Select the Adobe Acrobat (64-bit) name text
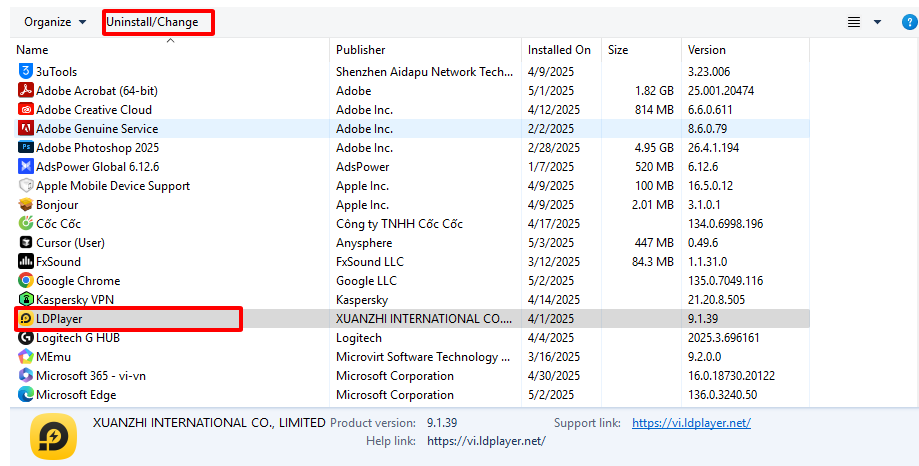This screenshot has height=466, width=919. tap(97, 91)
